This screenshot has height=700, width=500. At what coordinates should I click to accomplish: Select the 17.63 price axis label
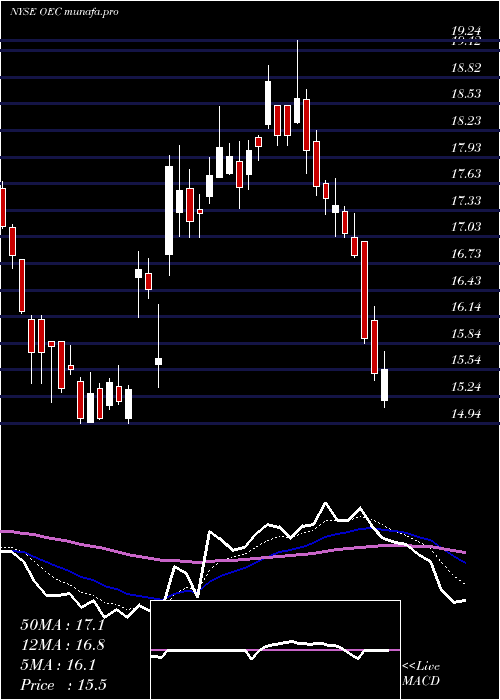(466, 174)
